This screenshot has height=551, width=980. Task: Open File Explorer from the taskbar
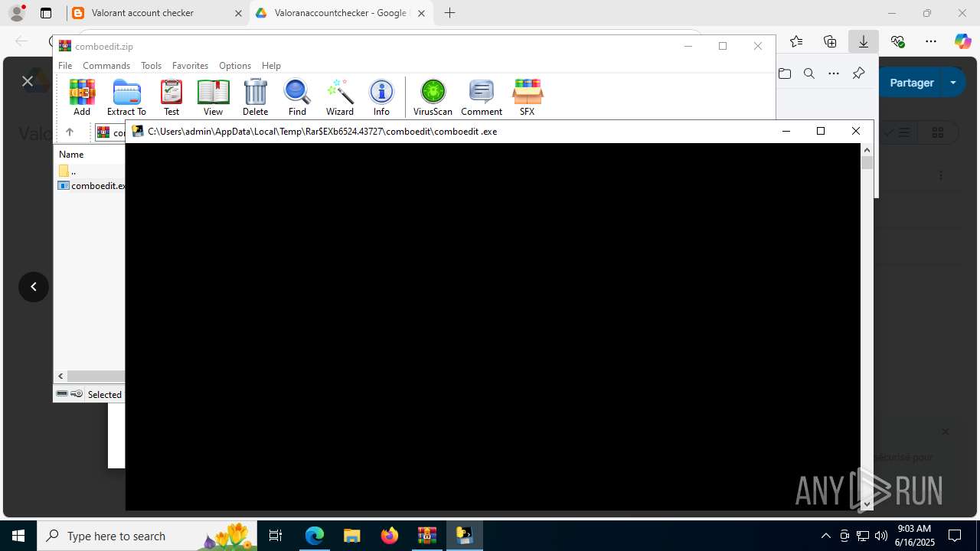click(x=351, y=536)
